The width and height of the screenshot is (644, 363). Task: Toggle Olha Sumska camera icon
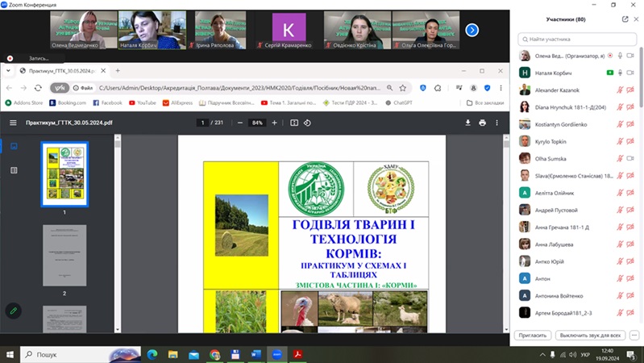[630, 159]
